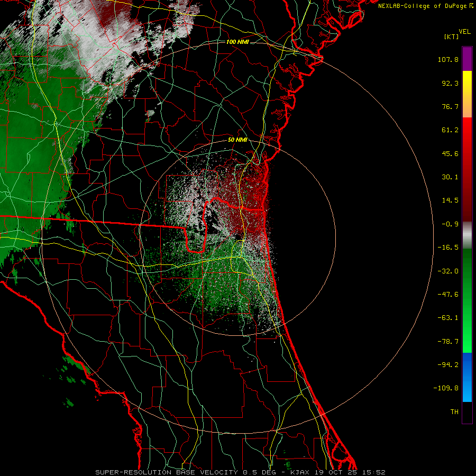
Task: Select the 45.6 value on the velocity scale
Action: pyautogui.click(x=450, y=153)
